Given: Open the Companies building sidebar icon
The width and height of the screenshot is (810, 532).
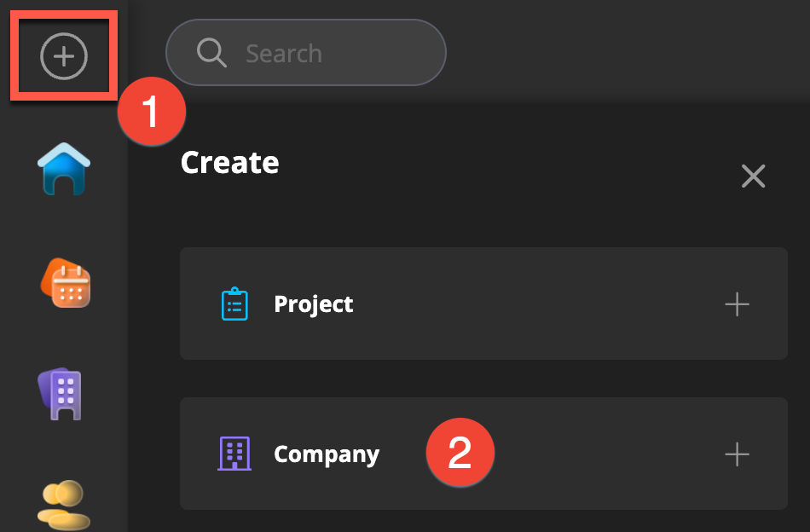Looking at the screenshot, I should point(63,394).
